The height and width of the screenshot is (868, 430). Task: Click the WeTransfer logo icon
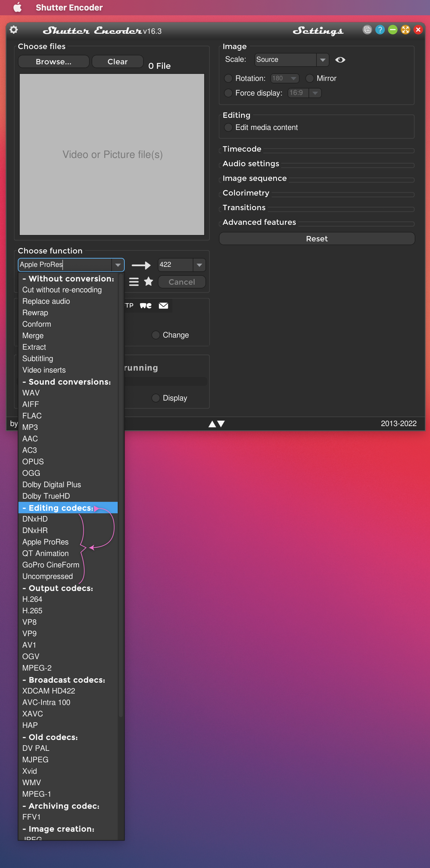pos(146,306)
